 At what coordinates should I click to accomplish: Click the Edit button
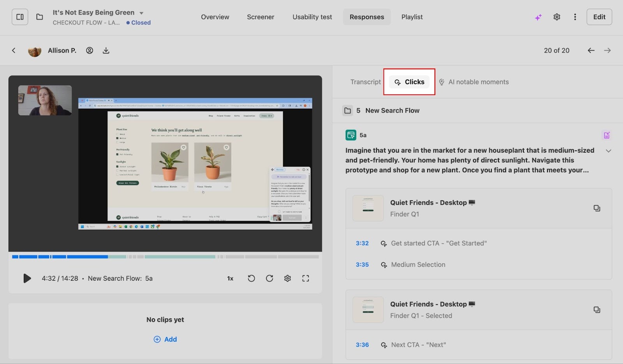599,17
